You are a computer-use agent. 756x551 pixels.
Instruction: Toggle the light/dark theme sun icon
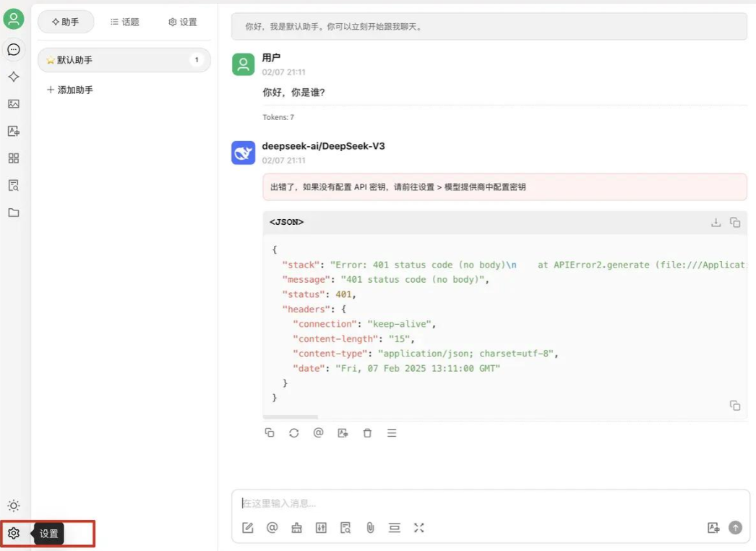click(x=14, y=505)
